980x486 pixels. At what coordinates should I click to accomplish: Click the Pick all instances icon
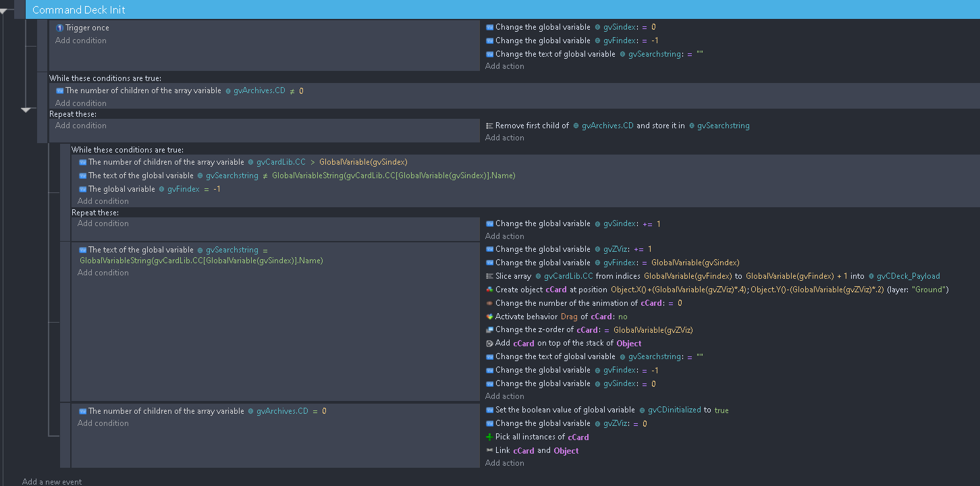(x=489, y=437)
